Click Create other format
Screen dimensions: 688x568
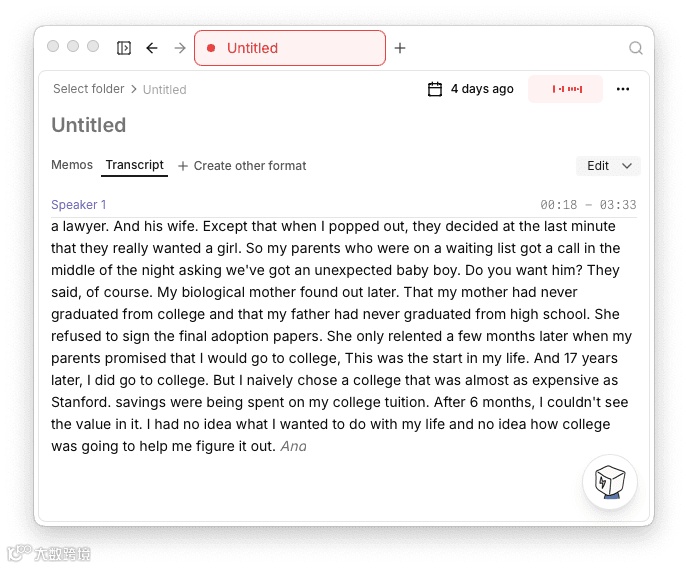(x=242, y=166)
